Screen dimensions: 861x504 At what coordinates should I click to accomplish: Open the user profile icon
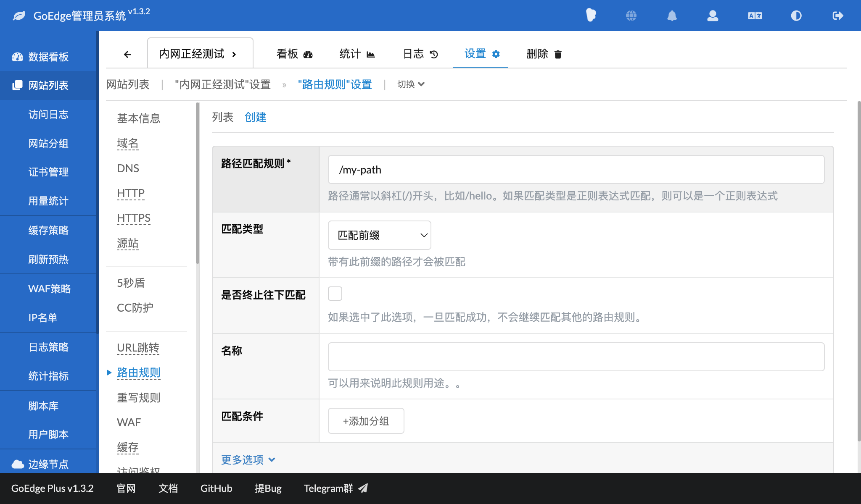713,16
